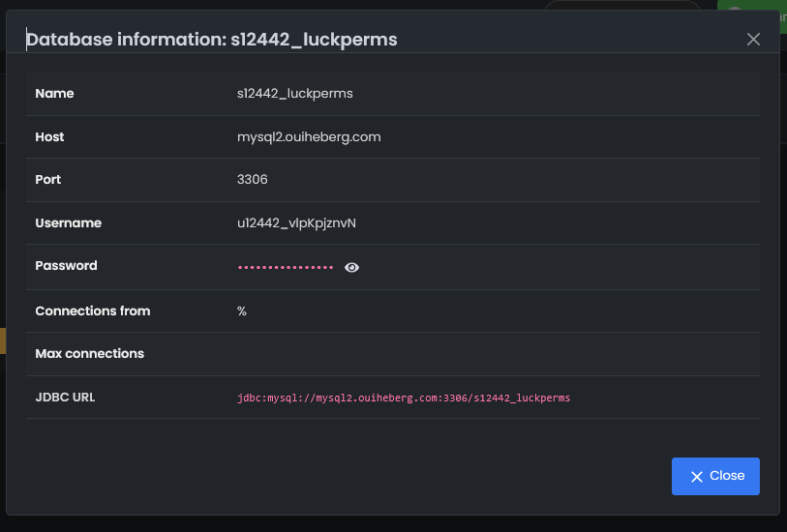
Task: Click the Username row label
Action: click(68, 223)
